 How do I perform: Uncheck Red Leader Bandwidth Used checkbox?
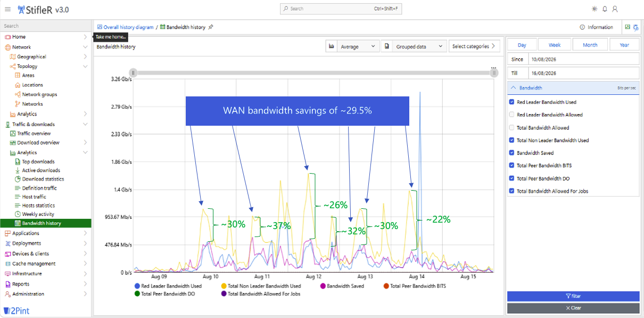[x=511, y=102]
